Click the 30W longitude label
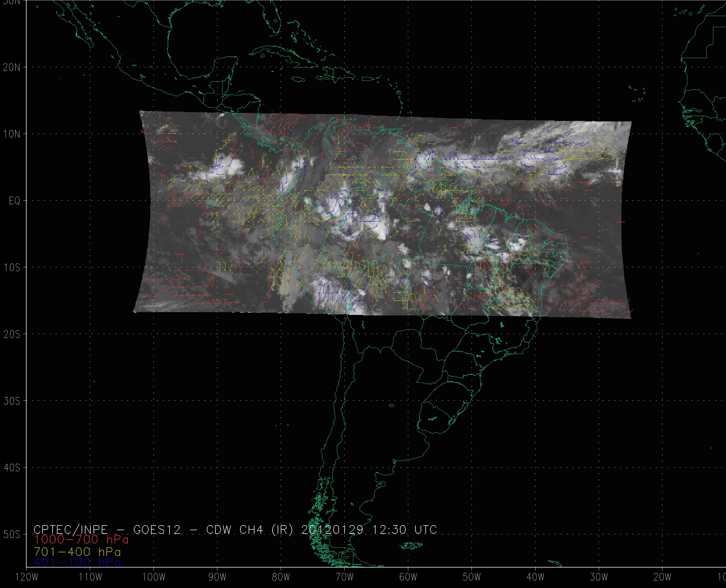The image size is (726, 588). [x=599, y=577]
